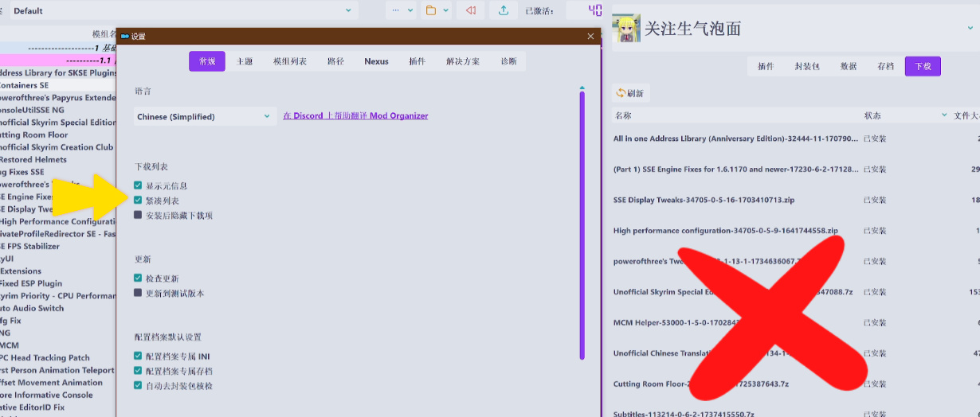The width and height of the screenshot is (980, 417).
Task: Select the 封装包 tab in right panel
Action: 807,66
